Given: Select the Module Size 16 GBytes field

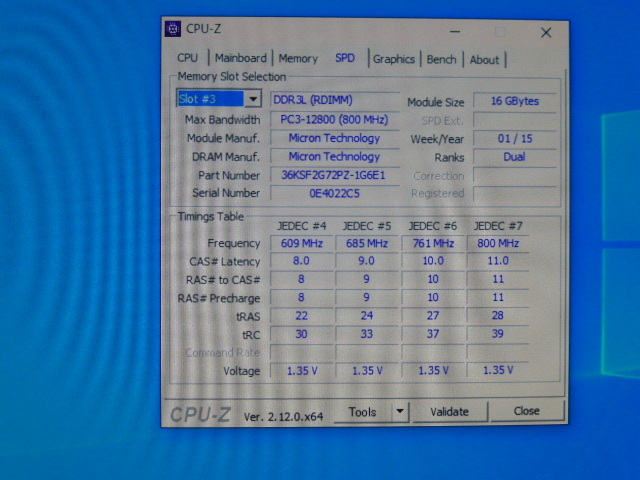Looking at the screenshot, I should click(x=514, y=102).
